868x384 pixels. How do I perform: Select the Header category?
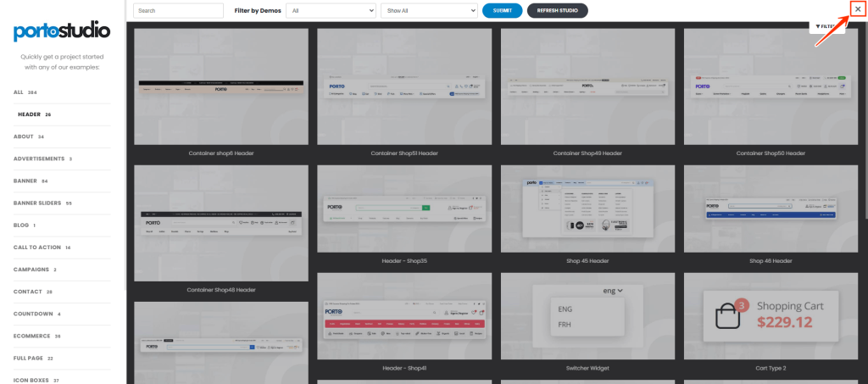tap(30, 114)
